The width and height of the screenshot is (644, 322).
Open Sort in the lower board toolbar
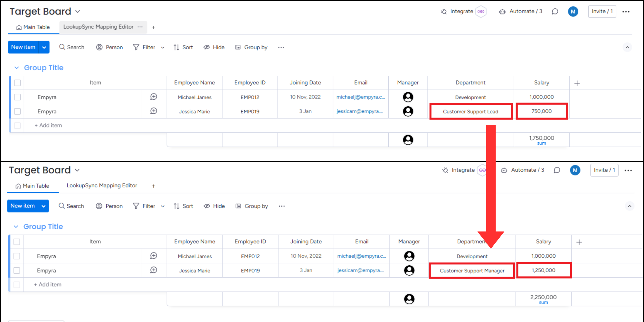[x=183, y=206]
